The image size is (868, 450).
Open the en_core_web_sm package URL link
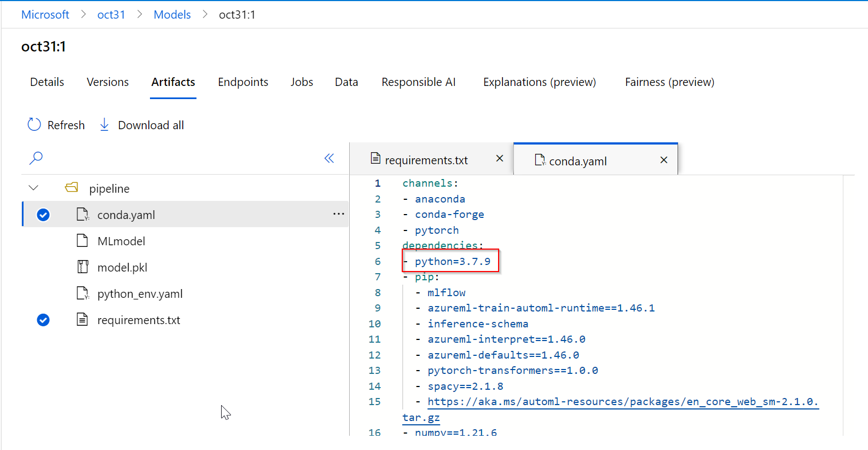(x=622, y=402)
